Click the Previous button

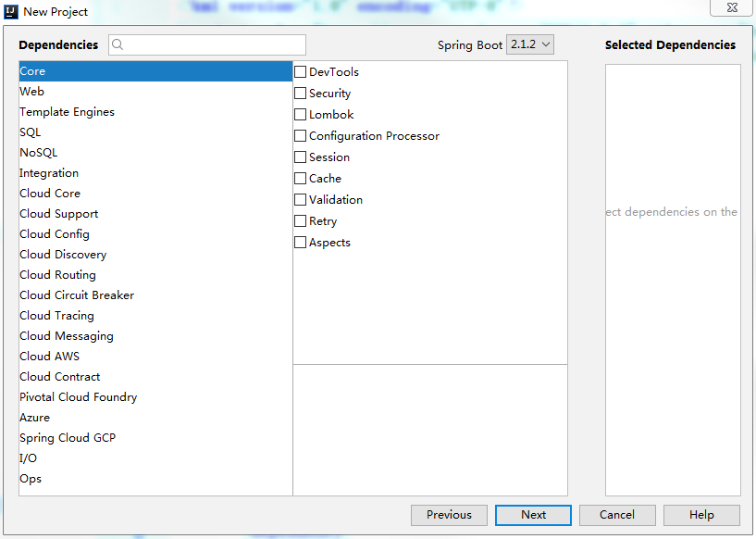[449, 515]
